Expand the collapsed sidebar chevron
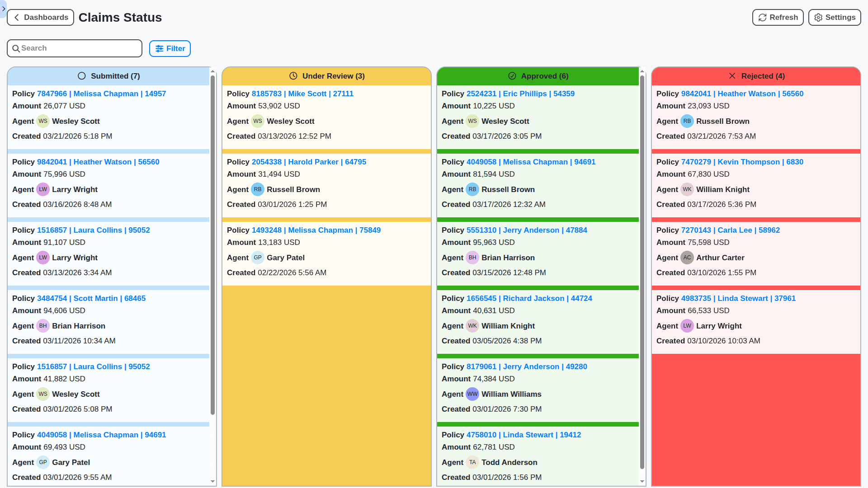 (x=4, y=9)
